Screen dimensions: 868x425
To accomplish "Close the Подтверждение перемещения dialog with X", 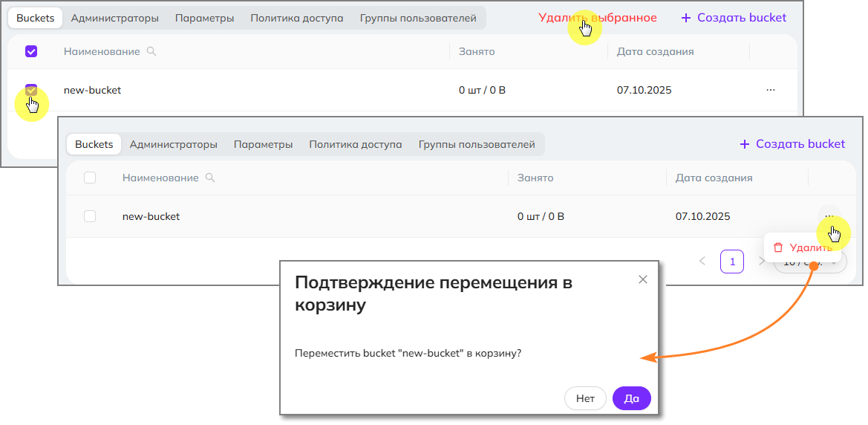I will (643, 279).
